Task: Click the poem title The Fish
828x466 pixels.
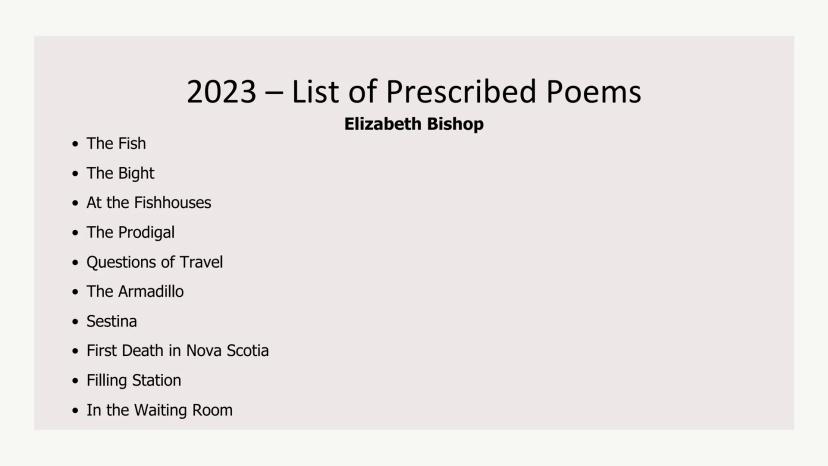Action: 116,143
